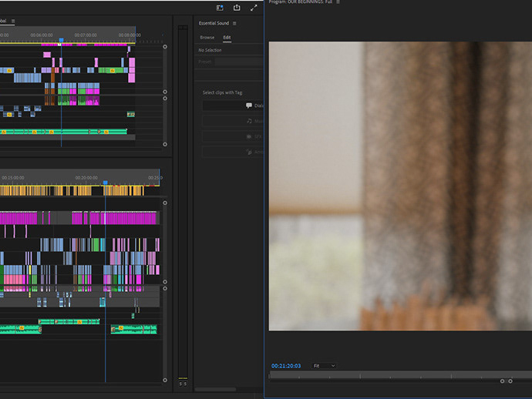Click the 00:21:20:03 program timecode

286,366
